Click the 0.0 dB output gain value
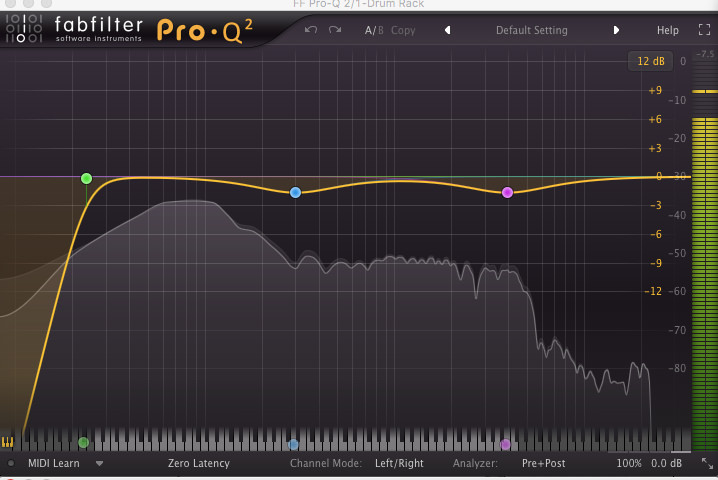The height and width of the screenshot is (480, 718). [666, 464]
